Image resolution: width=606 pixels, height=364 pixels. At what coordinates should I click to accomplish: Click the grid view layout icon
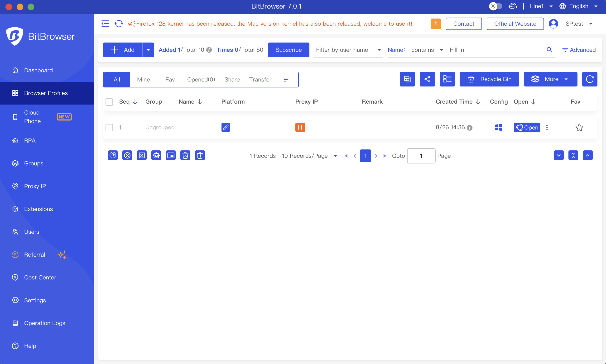[x=407, y=79]
